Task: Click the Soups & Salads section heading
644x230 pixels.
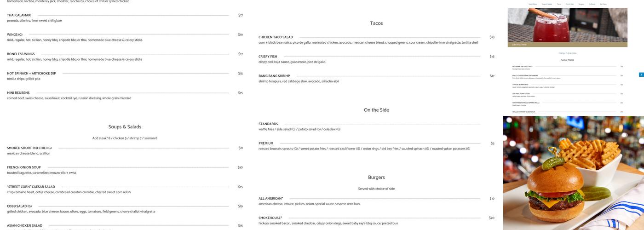Action: (x=125, y=127)
